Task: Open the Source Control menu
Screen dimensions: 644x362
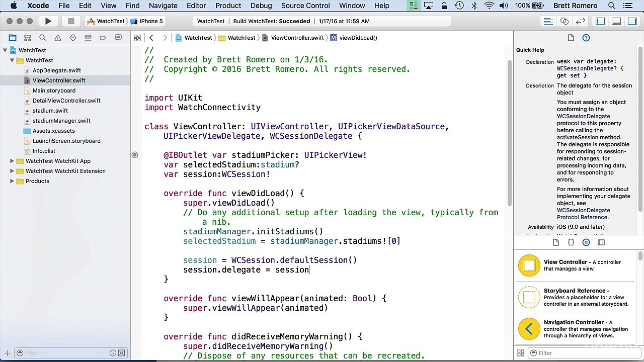Action: pos(305,6)
